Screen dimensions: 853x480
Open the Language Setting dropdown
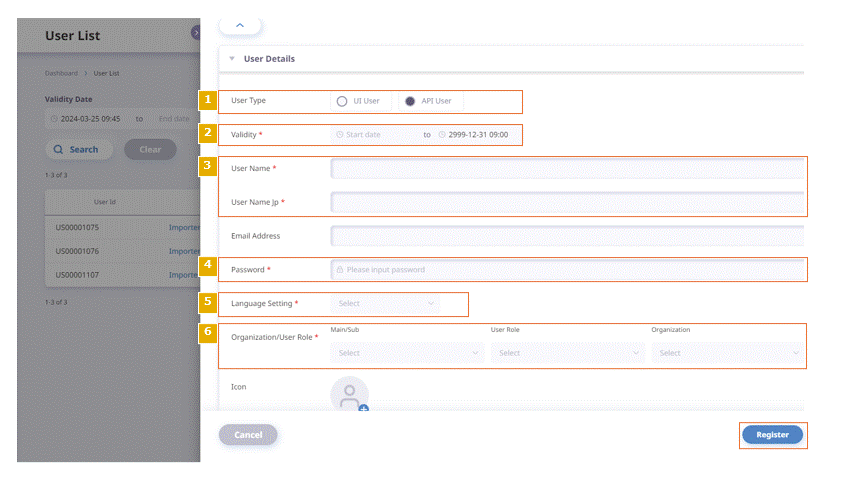tap(385, 303)
